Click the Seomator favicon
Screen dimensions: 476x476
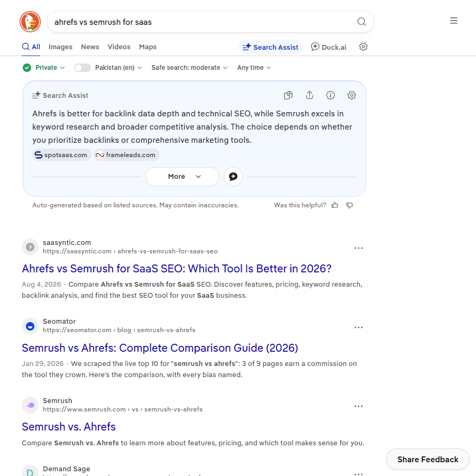point(30,326)
